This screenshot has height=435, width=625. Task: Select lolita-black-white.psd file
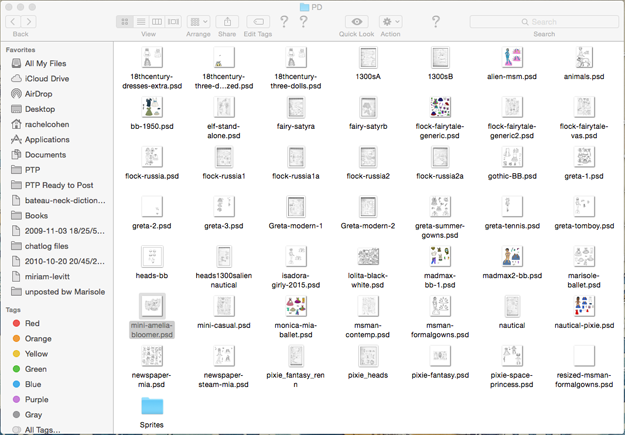(x=368, y=267)
